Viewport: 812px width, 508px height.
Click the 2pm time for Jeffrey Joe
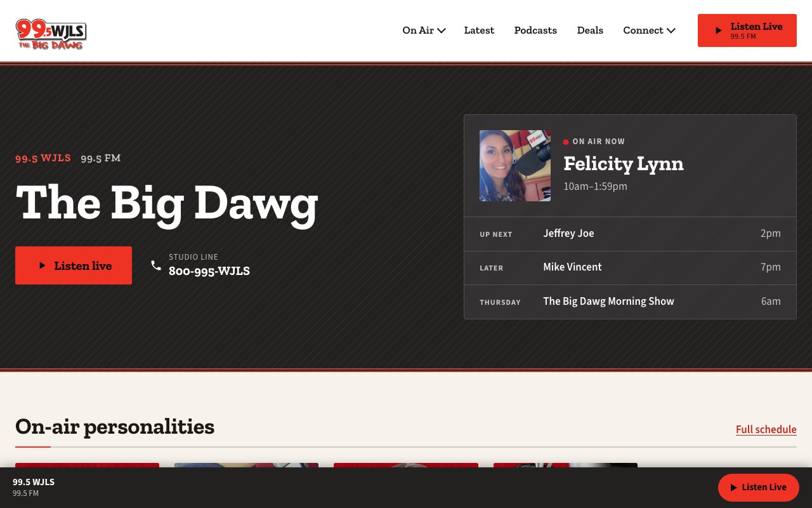(x=771, y=234)
